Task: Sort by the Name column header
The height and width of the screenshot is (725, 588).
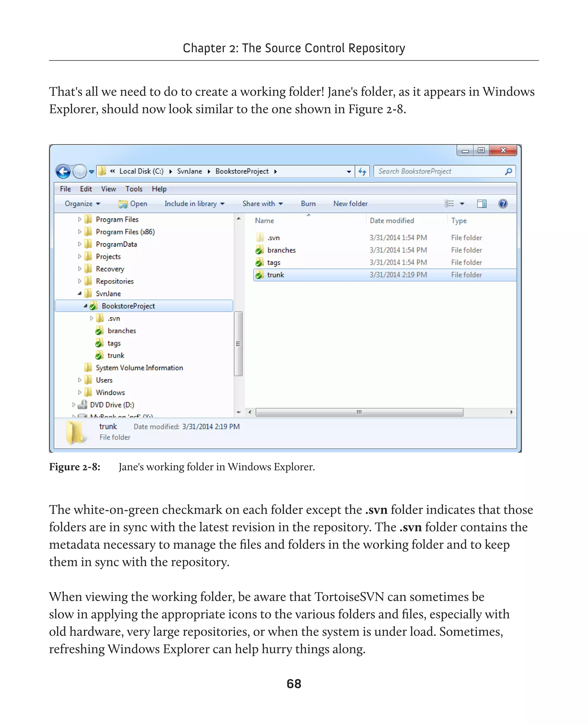Action: point(264,221)
